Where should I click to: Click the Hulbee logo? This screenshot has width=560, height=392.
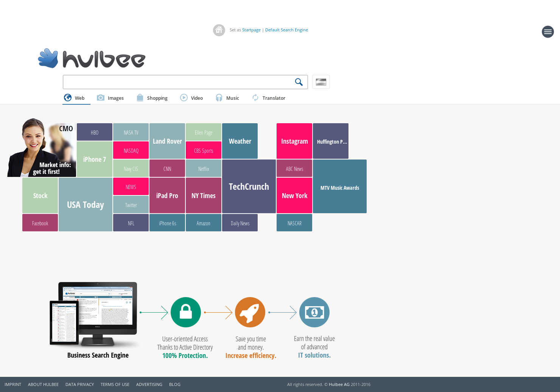click(92, 59)
